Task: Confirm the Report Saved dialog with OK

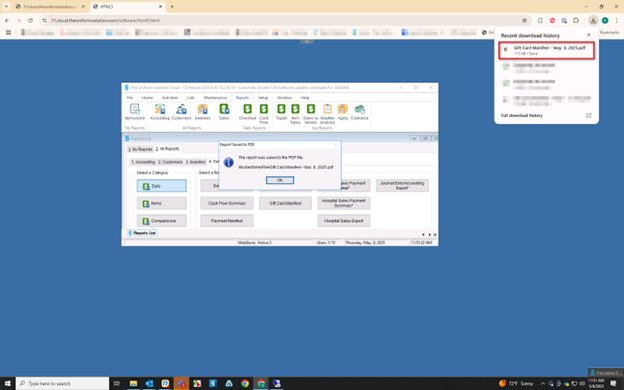Action: point(280,180)
